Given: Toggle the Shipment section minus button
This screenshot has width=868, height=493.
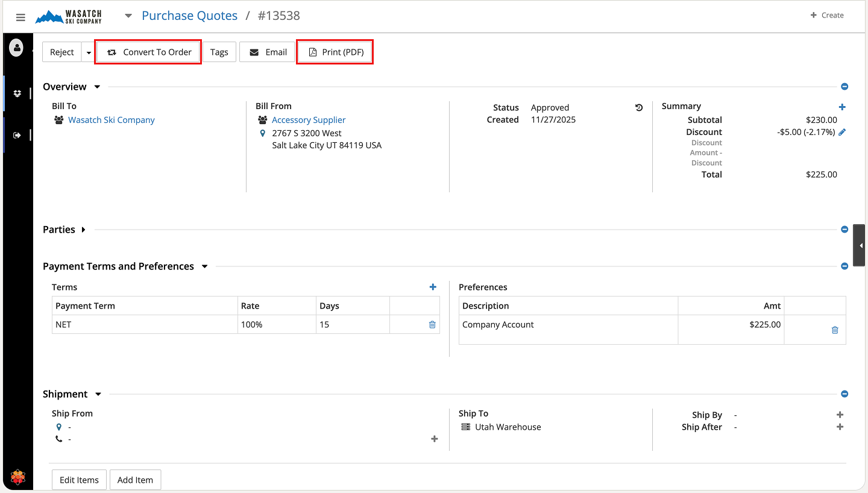Looking at the screenshot, I should coord(844,394).
